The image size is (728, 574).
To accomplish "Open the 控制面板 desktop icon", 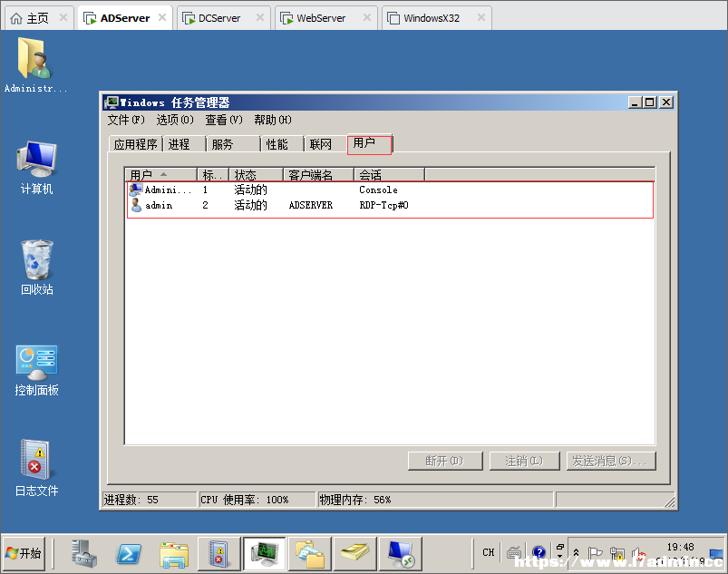I will click(x=36, y=371).
